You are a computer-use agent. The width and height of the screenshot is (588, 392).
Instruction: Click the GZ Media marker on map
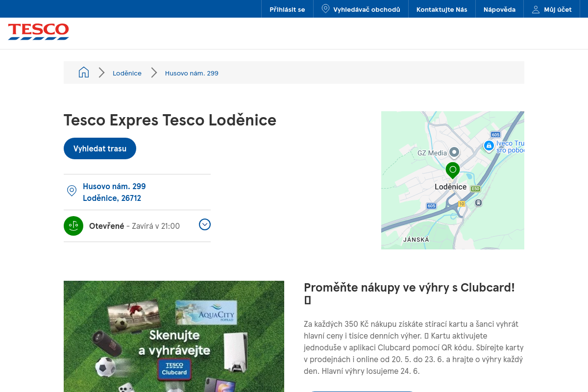point(454,152)
